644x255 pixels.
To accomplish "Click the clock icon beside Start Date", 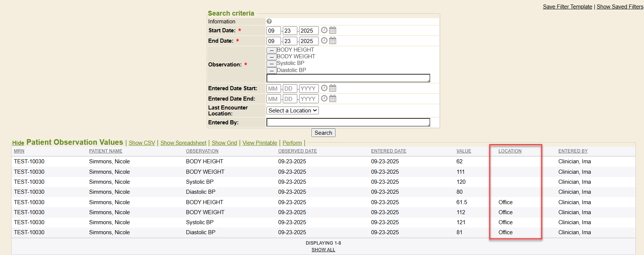I will pyautogui.click(x=324, y=30).
